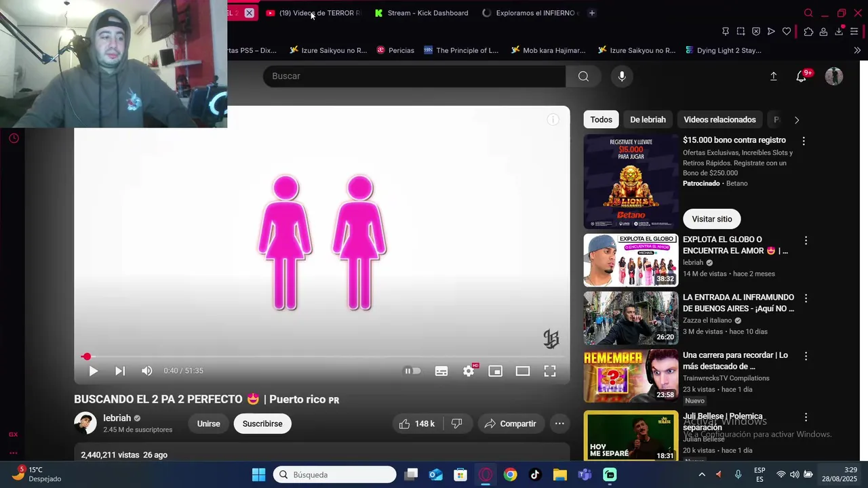
Task: Open menu for Una carrera para recordar
Action: [x=806, y=356]
